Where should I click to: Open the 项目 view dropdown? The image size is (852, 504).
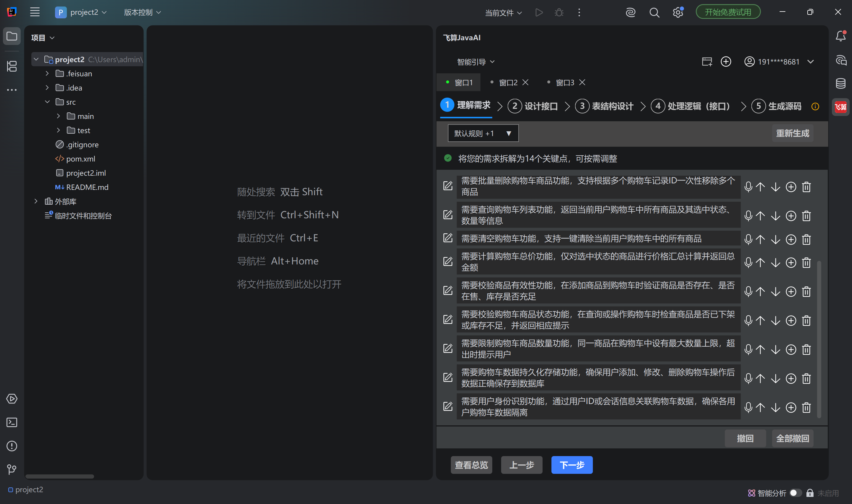[x=43, y=38]
